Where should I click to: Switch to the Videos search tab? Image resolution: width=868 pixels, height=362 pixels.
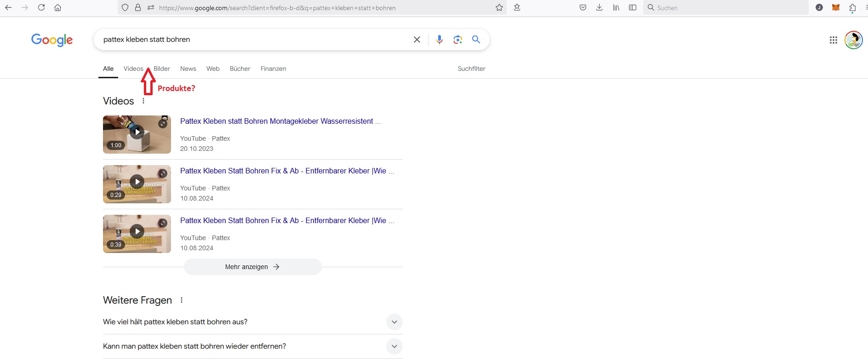coord(133,69)
